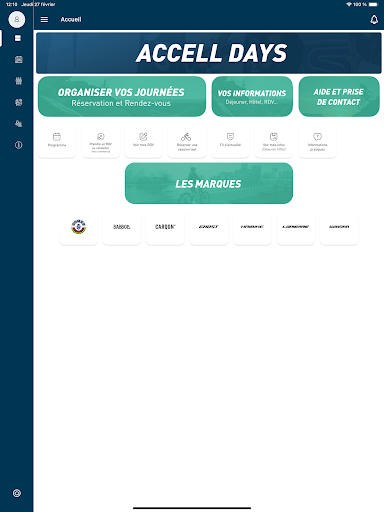The image size is (384, 512).
Task: Open the bottom sidebar settings icon
Action: pyautogui.click(x=17, y=493)
